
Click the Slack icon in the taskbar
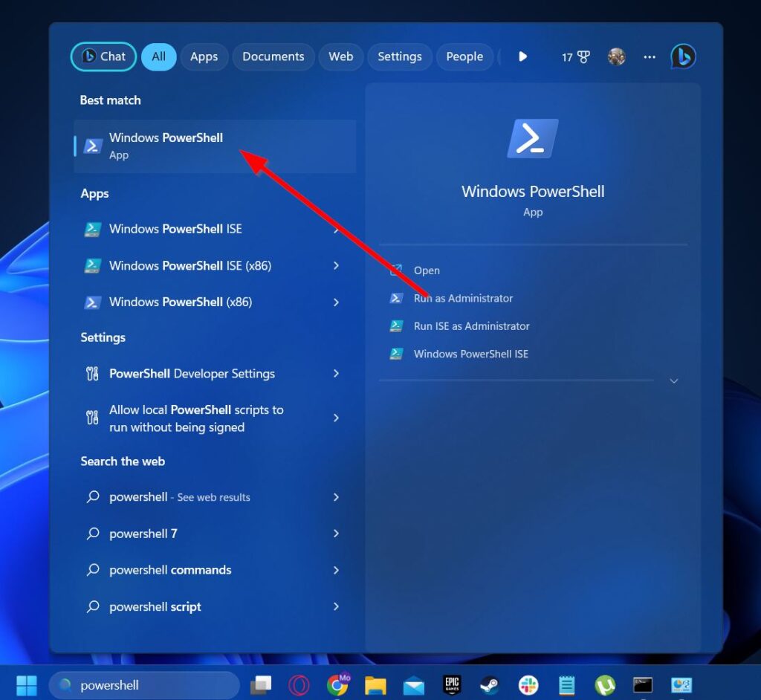pos(528,685)
